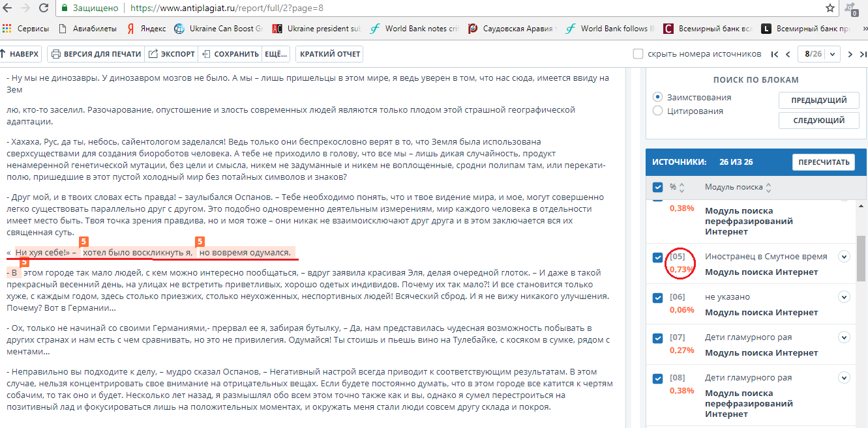Click ПРЕДЫДУЩИЙ block button
The width and height of the screenshot is (868, 428).
coord(818,100)
